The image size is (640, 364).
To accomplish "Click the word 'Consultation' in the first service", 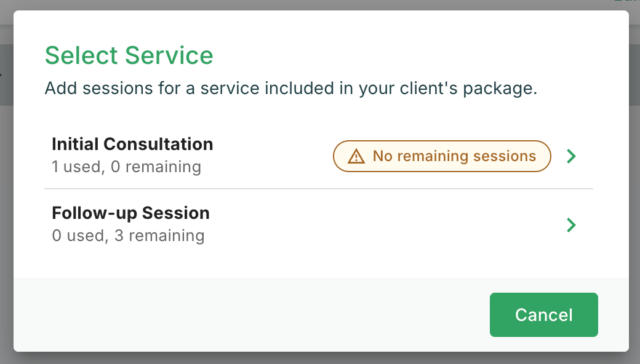I will (x=158, y=144).
